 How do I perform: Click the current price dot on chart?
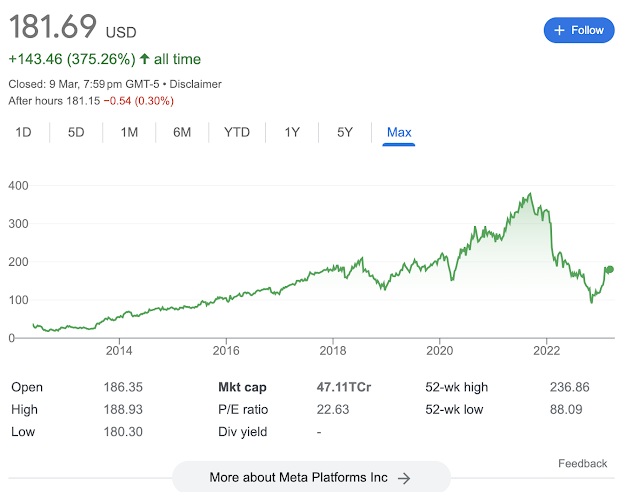point(609,269)
